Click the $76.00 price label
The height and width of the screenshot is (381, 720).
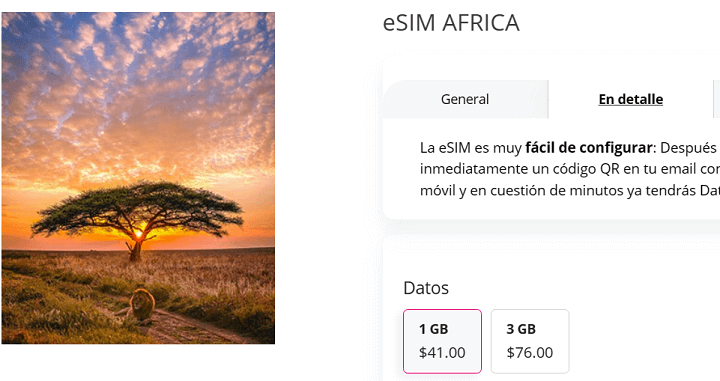[x=530, y=353]
